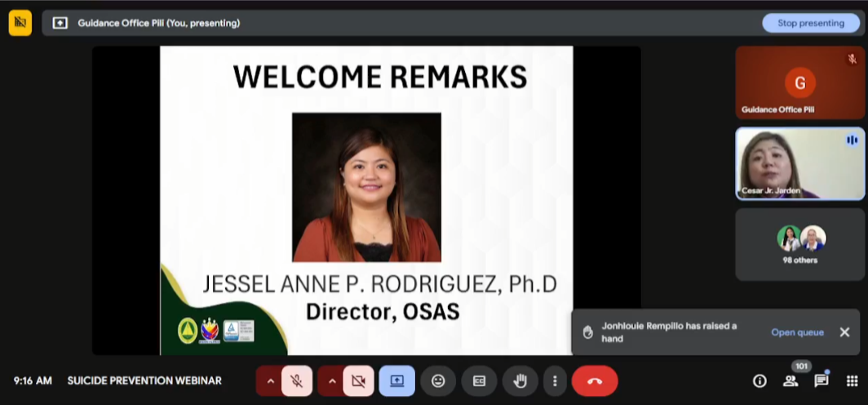The height and width of the screenshot is (405, 868).
Task: Click the three-dot more options button
Action: coord(555,381)
